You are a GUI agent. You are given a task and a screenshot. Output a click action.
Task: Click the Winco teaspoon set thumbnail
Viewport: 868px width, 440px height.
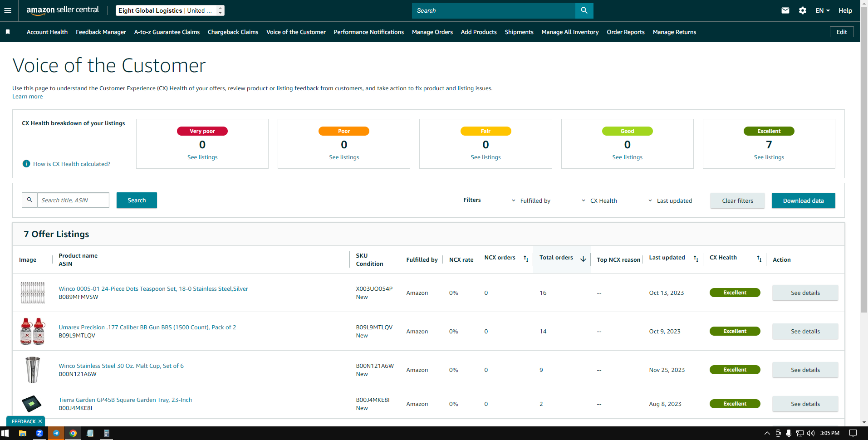point(33,293)
